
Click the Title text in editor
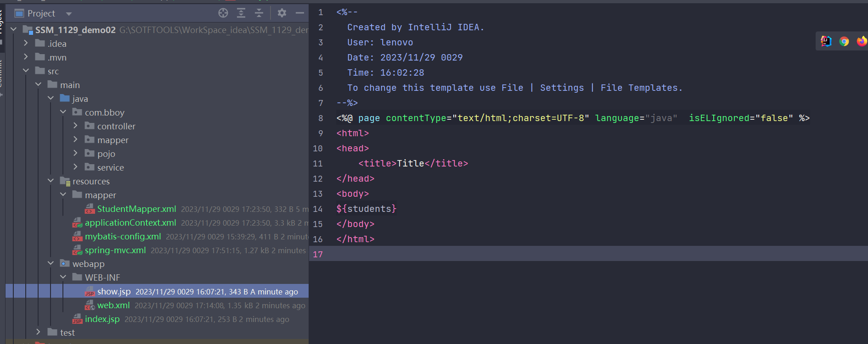411,163
